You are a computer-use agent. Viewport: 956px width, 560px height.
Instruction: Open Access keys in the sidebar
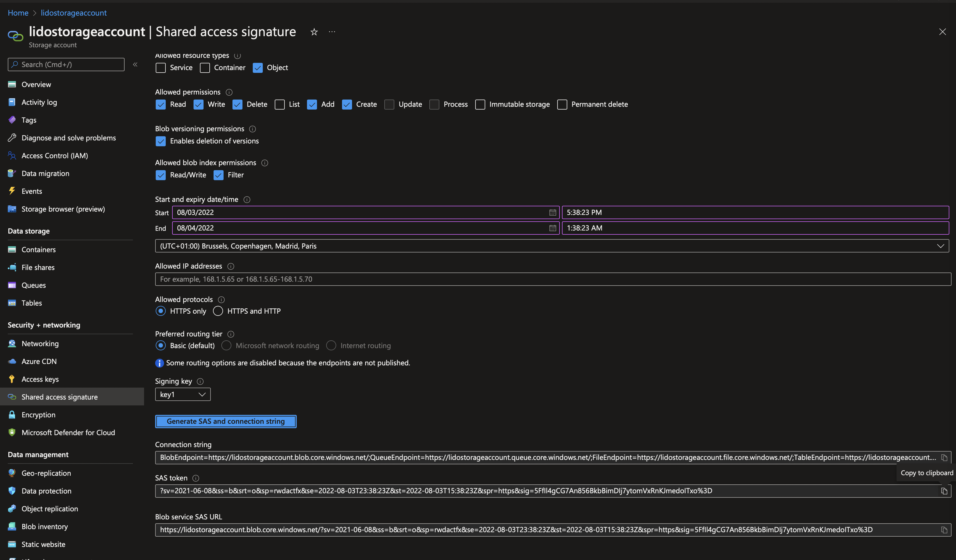(x=40, y=379)
